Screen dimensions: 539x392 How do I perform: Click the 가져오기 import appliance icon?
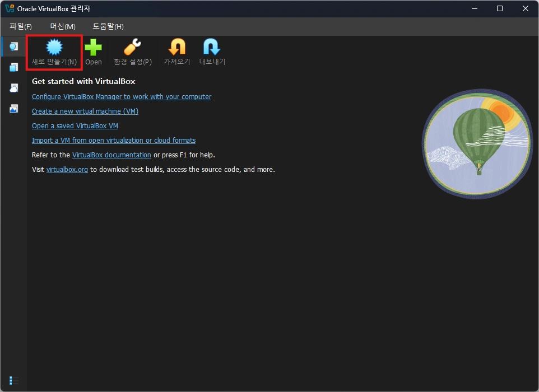[177, 47]
